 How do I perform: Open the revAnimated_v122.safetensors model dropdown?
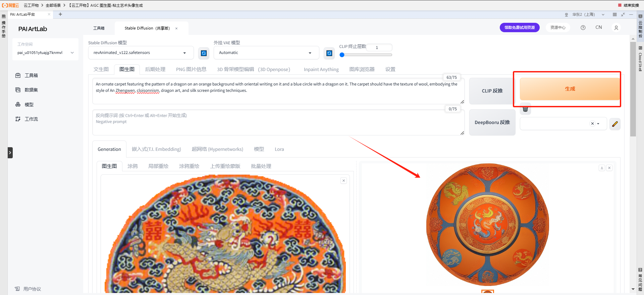(141, 53)
